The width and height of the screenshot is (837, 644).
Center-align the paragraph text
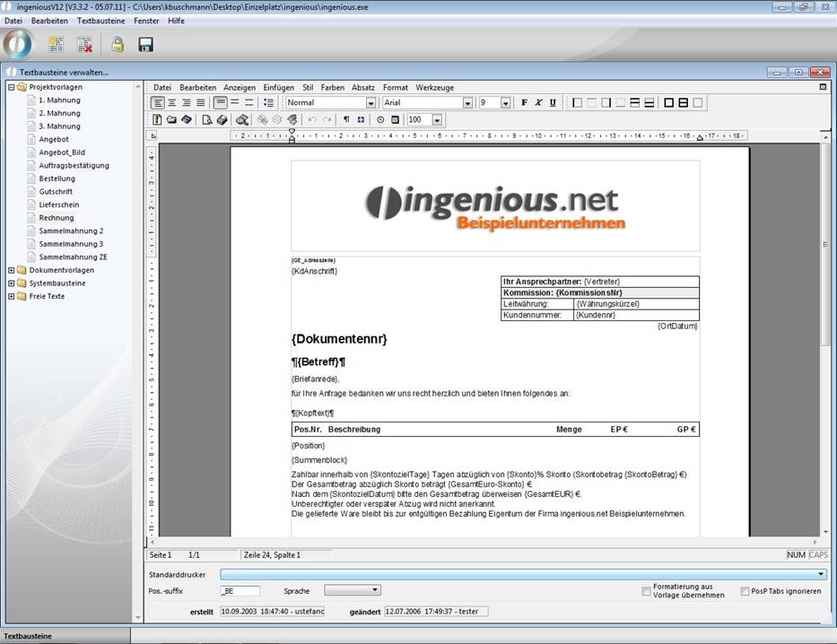172,103
